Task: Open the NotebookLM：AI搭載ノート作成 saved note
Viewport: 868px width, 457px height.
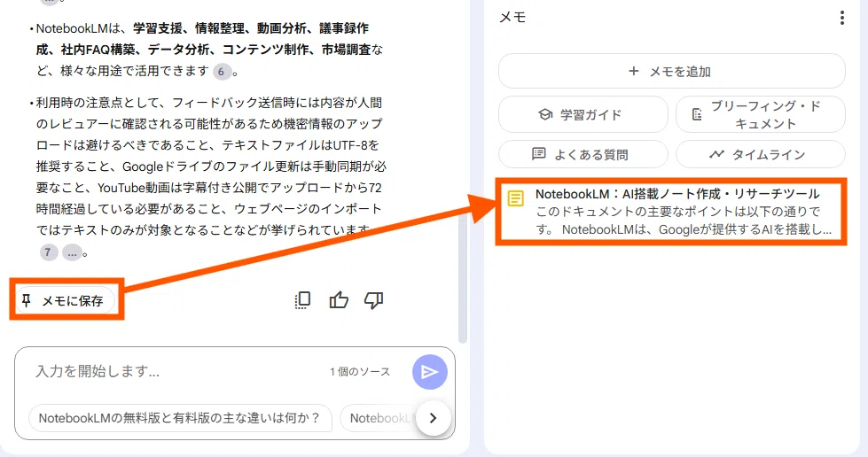Action: point(671,212)
